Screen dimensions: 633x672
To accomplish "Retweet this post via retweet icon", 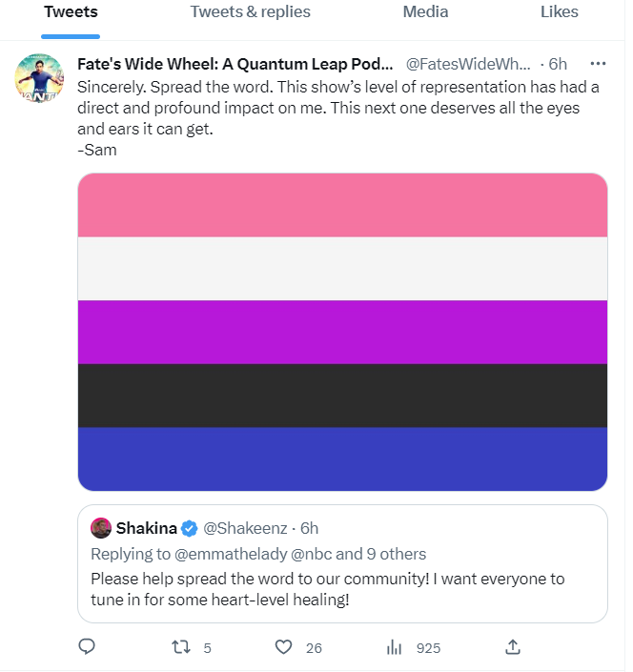I will coord(179,647).
